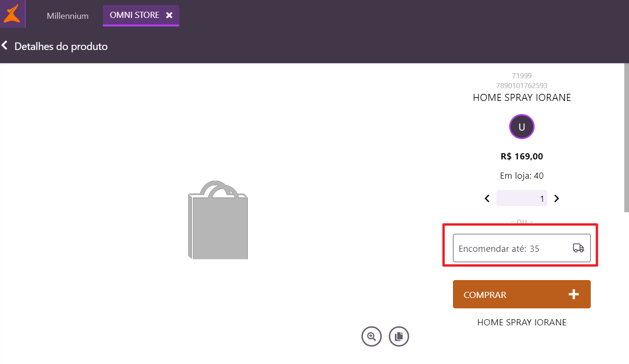Image resolution: width=629 pixels, height=364 pixels.
Task: Click the copy documents icon below image
Action: click(399, 337)
